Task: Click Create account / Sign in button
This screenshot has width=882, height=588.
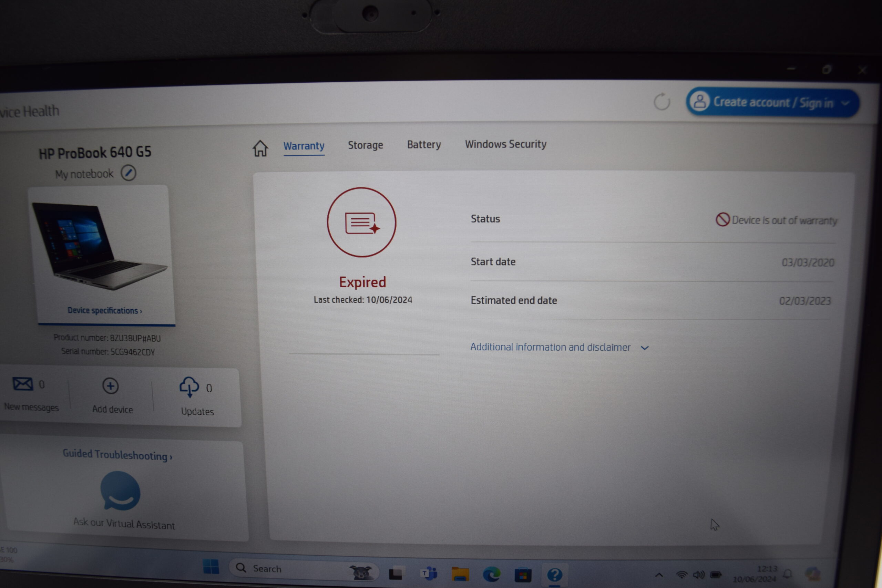Action: [x=772, y=102]
